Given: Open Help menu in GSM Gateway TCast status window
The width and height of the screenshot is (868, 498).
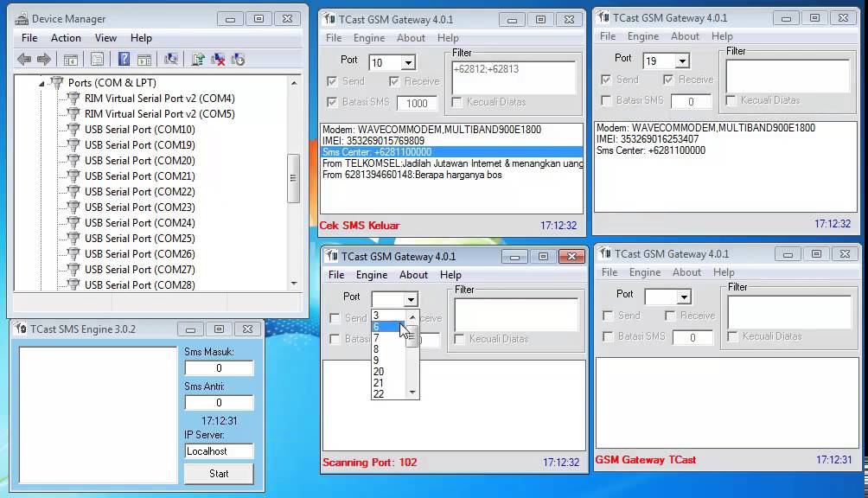Looking at the screenshot, I should [x=724, y=272].
